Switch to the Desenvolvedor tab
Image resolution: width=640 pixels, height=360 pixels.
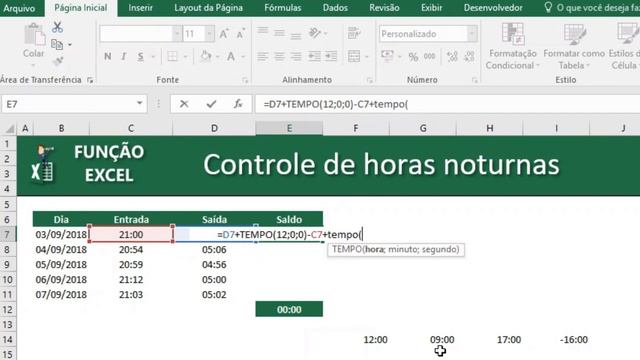pyautogui.click(x=493, y=8)
